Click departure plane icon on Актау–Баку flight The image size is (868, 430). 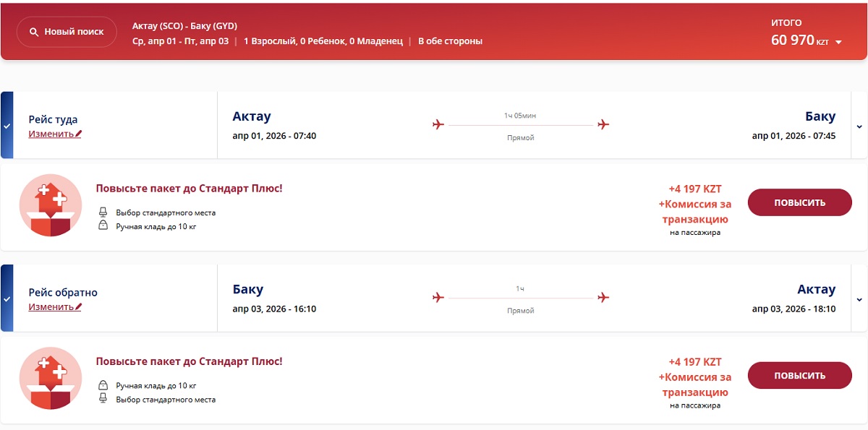438,125
